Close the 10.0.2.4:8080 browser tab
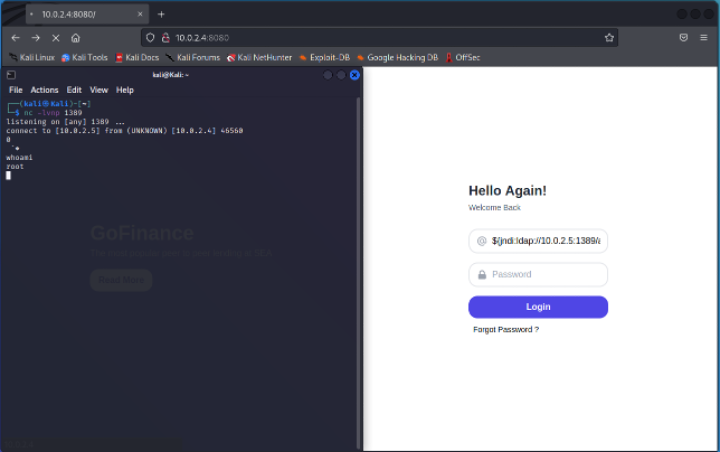 click(x=140, y=14)
